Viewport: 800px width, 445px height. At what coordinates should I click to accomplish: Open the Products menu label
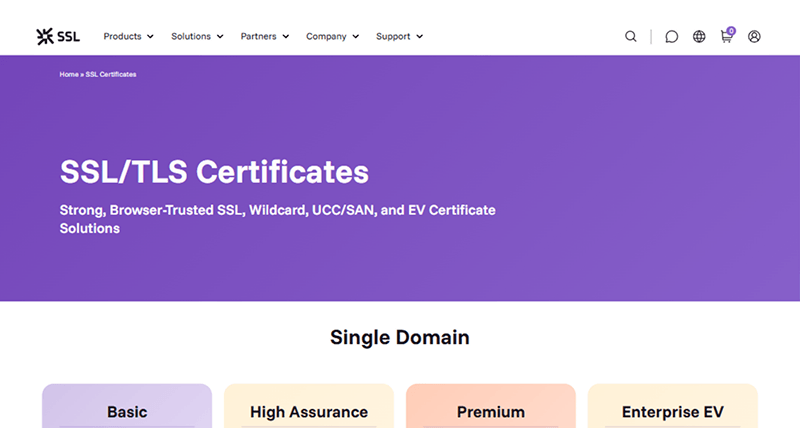pos(122,36)
